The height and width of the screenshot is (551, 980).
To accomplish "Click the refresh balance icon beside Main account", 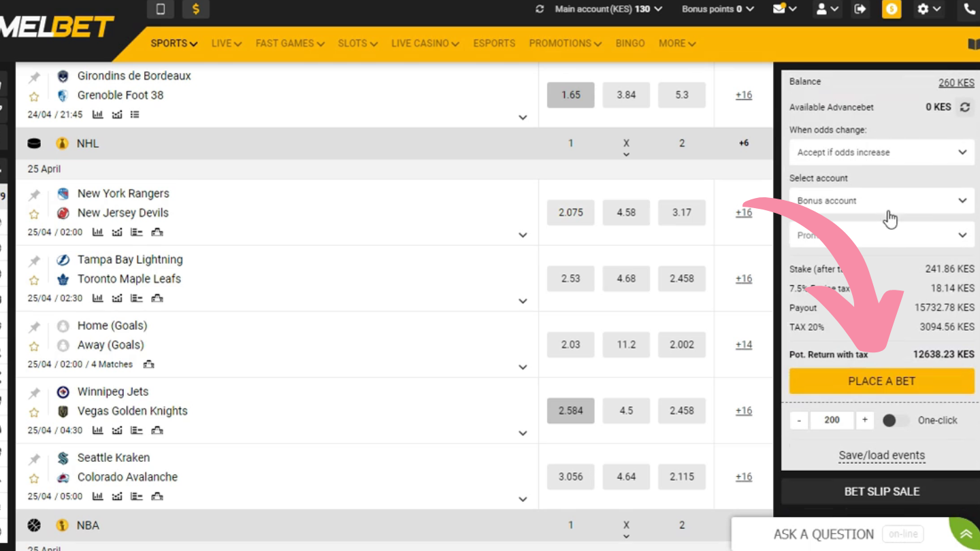I will click(x=540, y=9).
